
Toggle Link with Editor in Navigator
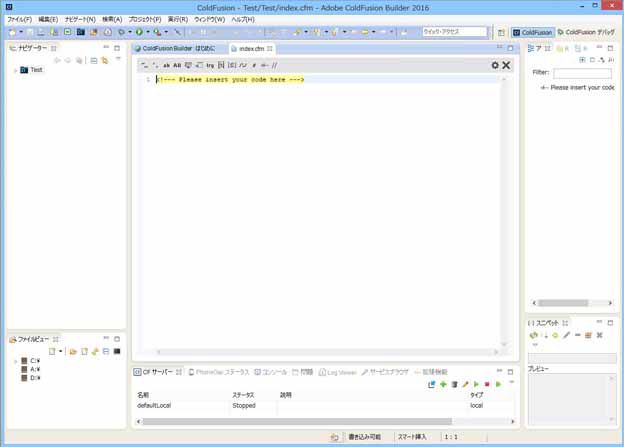click(x=105, y=61)
